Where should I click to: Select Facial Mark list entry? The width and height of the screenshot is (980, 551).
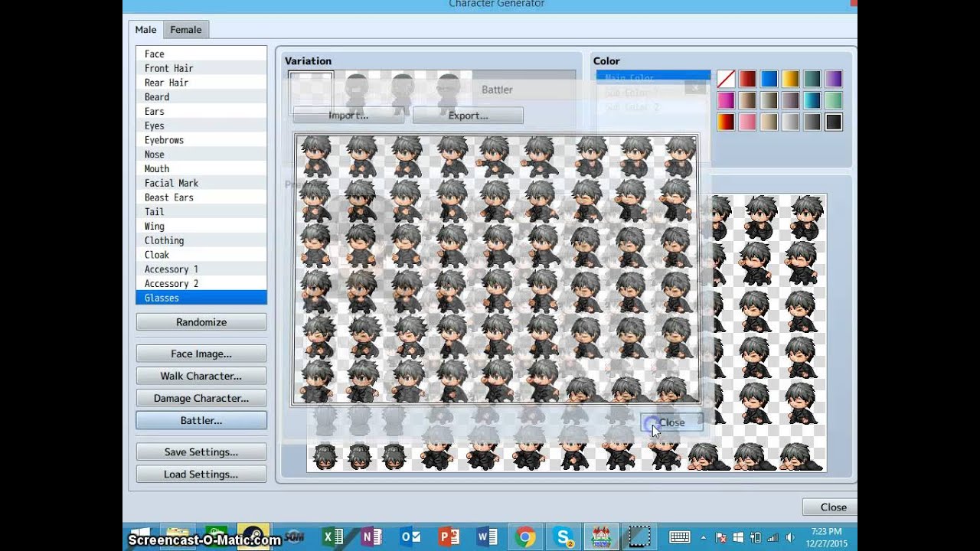[x=201, y=183]
